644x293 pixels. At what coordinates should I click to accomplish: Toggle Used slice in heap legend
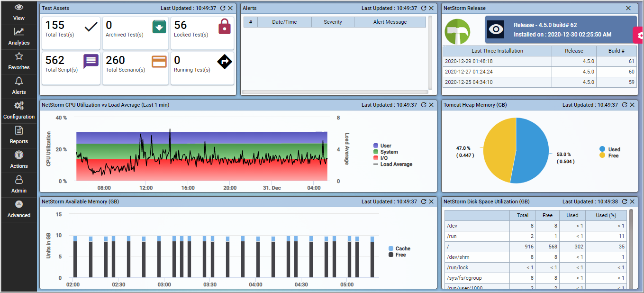[x=609, y=149]
